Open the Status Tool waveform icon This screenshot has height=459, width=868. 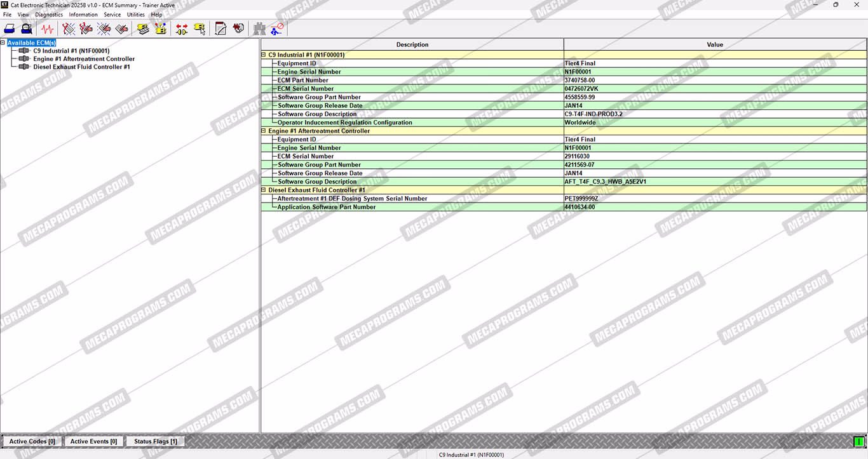(48, 29)
